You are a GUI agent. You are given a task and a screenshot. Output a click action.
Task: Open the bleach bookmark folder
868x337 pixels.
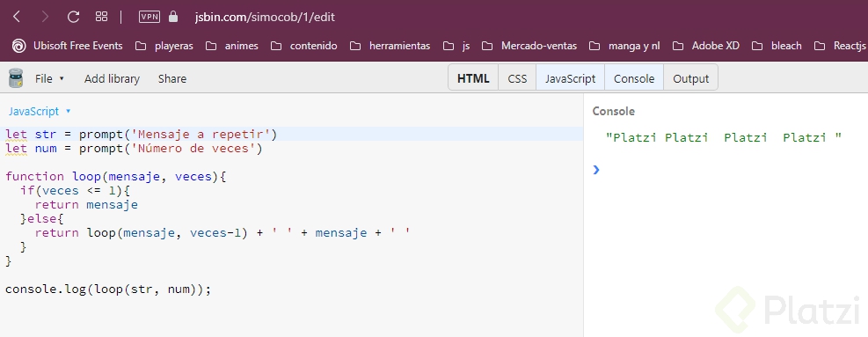[x=777, y=46]
